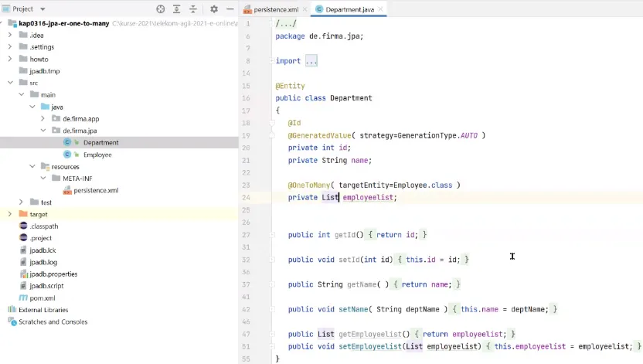Click the Employee class icon in tree
The image size is (643, 364).
click(x=67, y=154)
